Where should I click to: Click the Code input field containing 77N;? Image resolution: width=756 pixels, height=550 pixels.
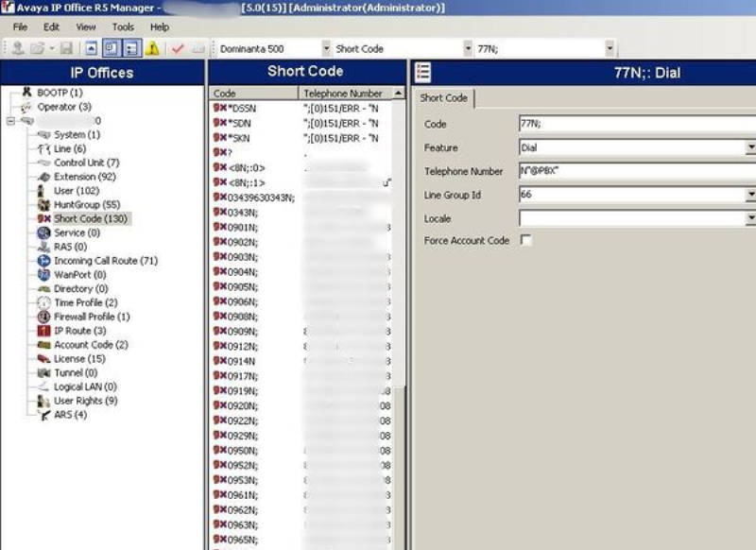click(x=637, y=124)
